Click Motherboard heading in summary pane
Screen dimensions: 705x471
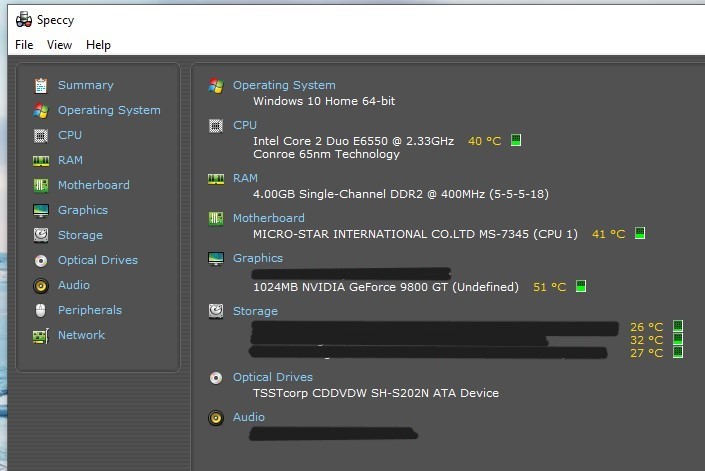[x=269, y=218]
